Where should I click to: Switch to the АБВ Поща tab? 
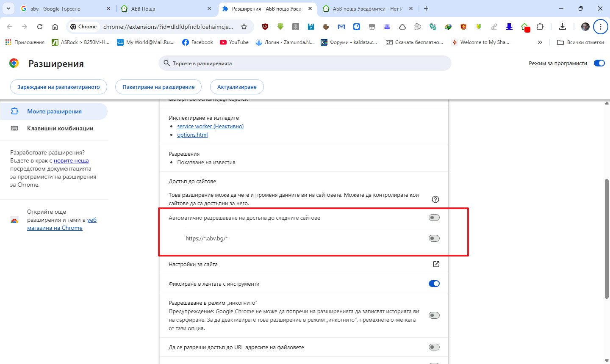pos(166,8)
